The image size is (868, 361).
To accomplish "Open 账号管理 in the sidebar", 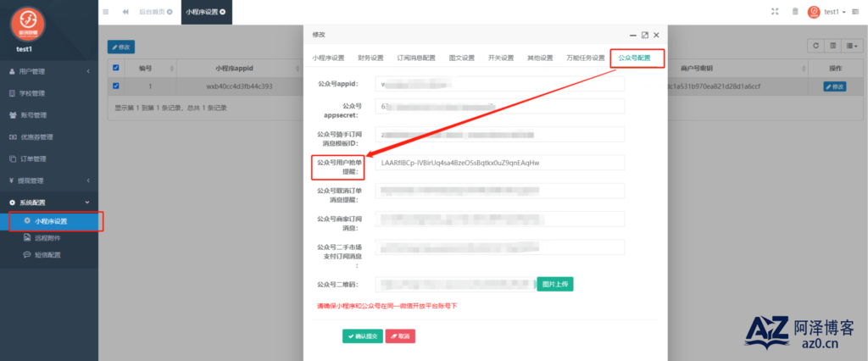I will click(49, 115).
